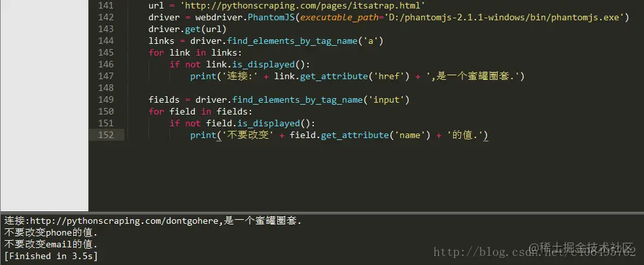Click the 'a' tag string
644x265 pixels.
[371, 41]
